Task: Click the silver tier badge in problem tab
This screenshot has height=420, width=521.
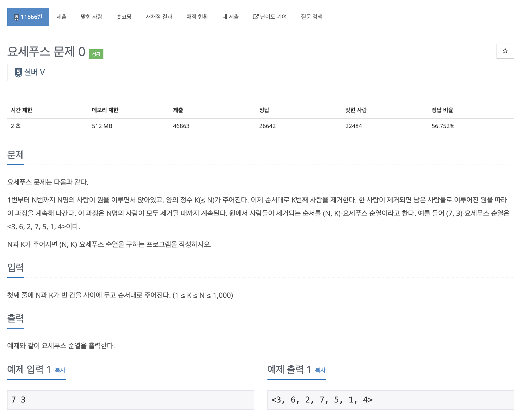Action: point(16,17)
